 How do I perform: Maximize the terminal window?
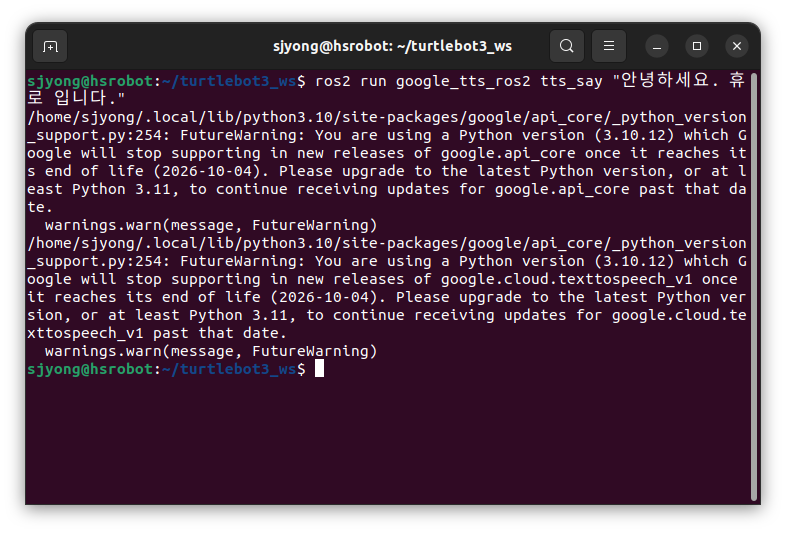click(x=697, y=46)
